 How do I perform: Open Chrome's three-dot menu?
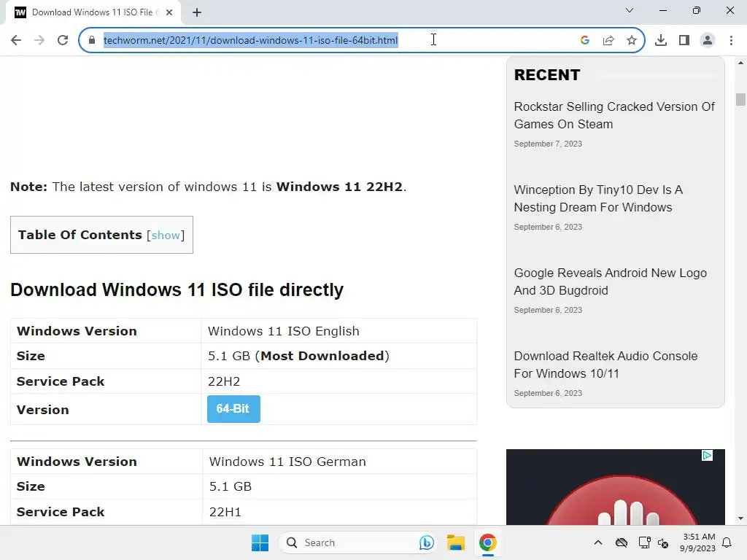coord(731,41)
